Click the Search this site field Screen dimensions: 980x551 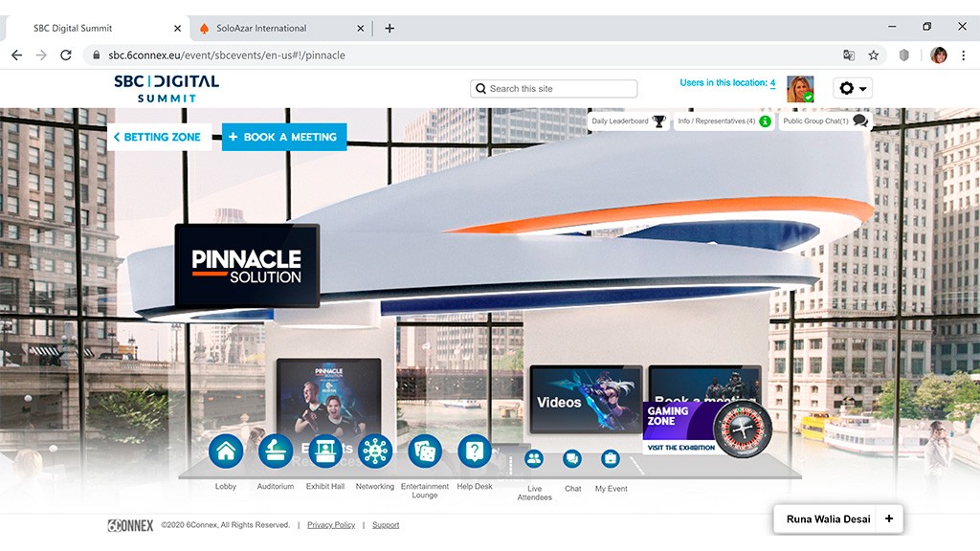(x=554, y=89)
